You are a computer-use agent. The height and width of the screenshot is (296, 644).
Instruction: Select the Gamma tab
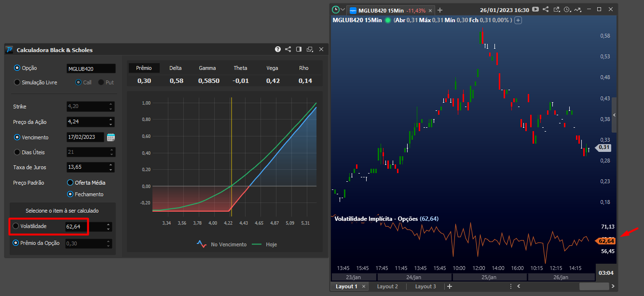[x=207, y=68]
